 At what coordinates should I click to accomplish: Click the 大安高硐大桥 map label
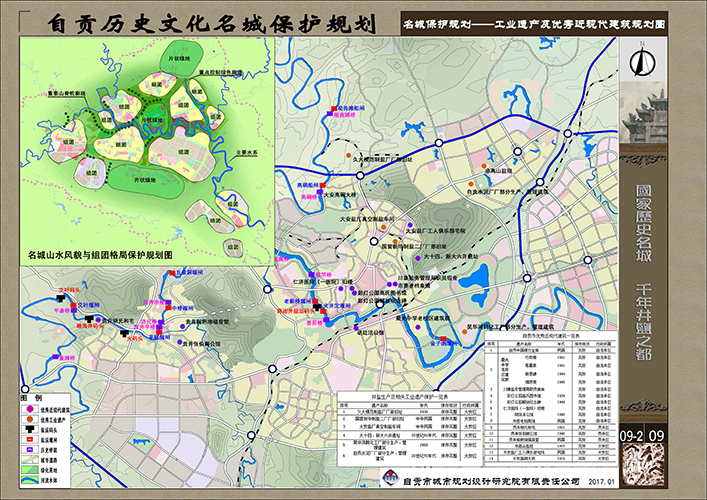(340, 195)
